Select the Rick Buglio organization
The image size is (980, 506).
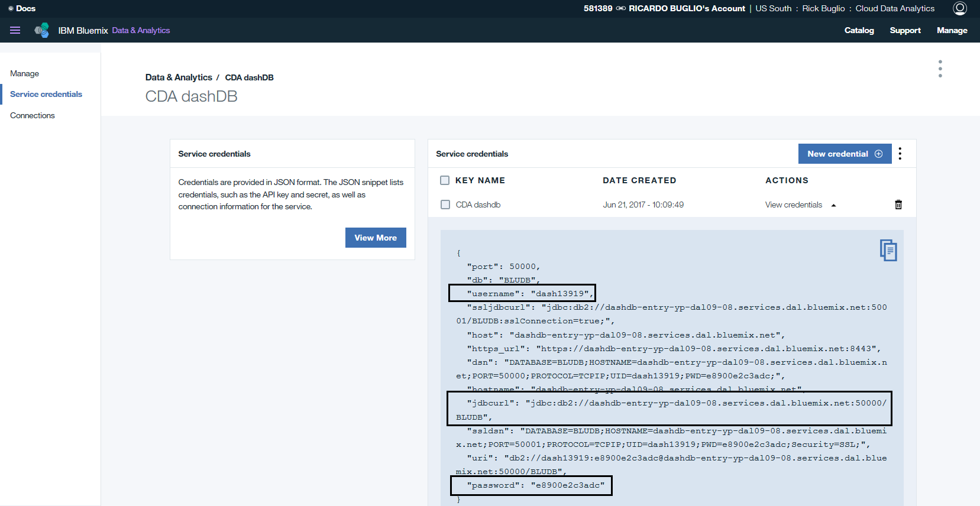pyautogui.click(x=823, y=8)
